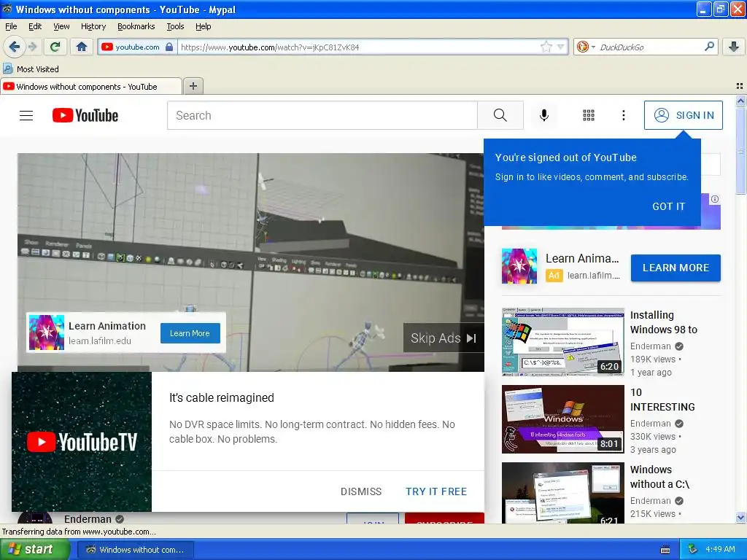
Task: Click the Learn Animation ad logo in player
Action: point(46,332)
